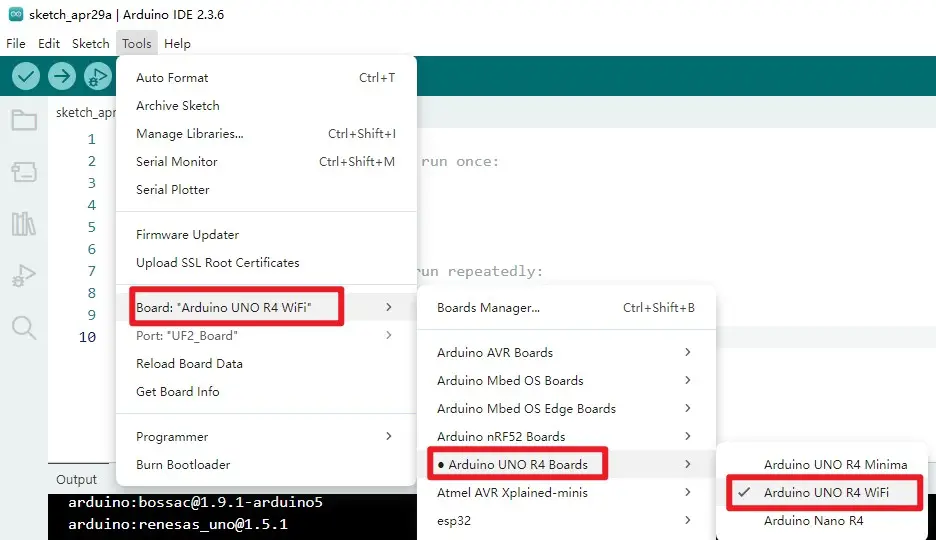
Task: Click Get Board Info
Action: [x=266, y=391]
